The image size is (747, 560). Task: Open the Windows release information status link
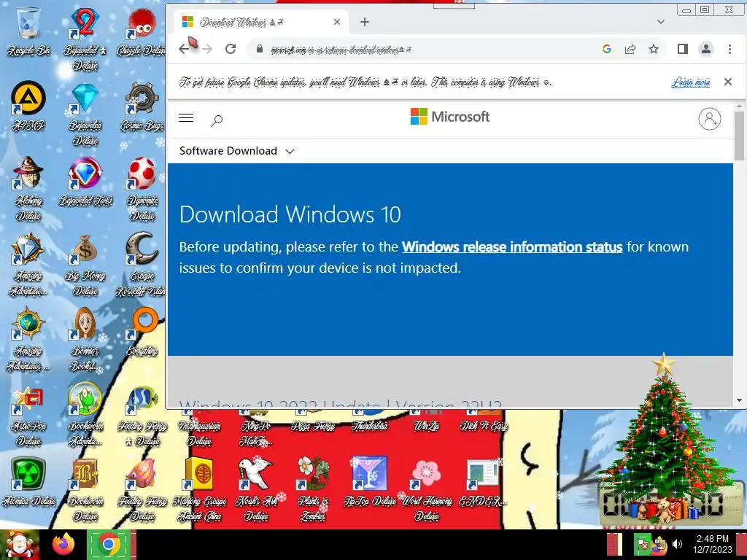[x=512, y=247]
